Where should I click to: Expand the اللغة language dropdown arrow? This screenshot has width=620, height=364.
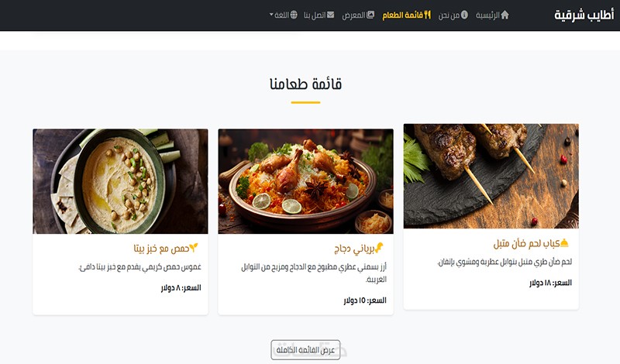tap(271, 15)
